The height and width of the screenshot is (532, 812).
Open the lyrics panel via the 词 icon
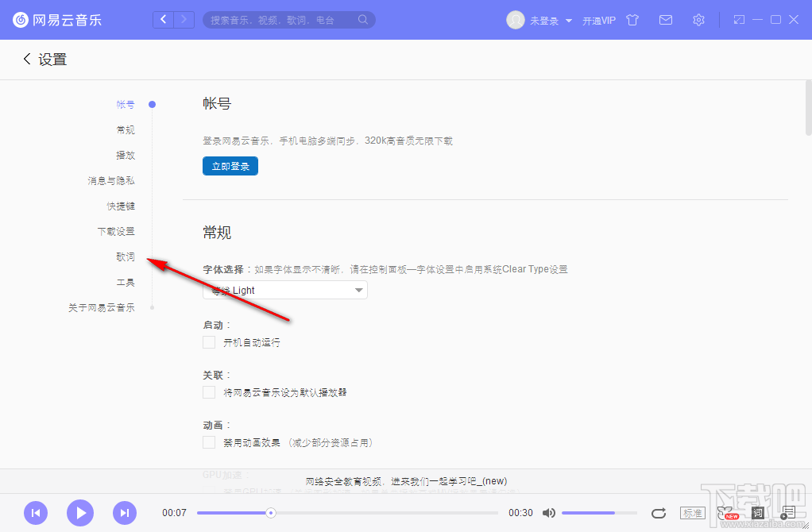(x=757, y=513)
